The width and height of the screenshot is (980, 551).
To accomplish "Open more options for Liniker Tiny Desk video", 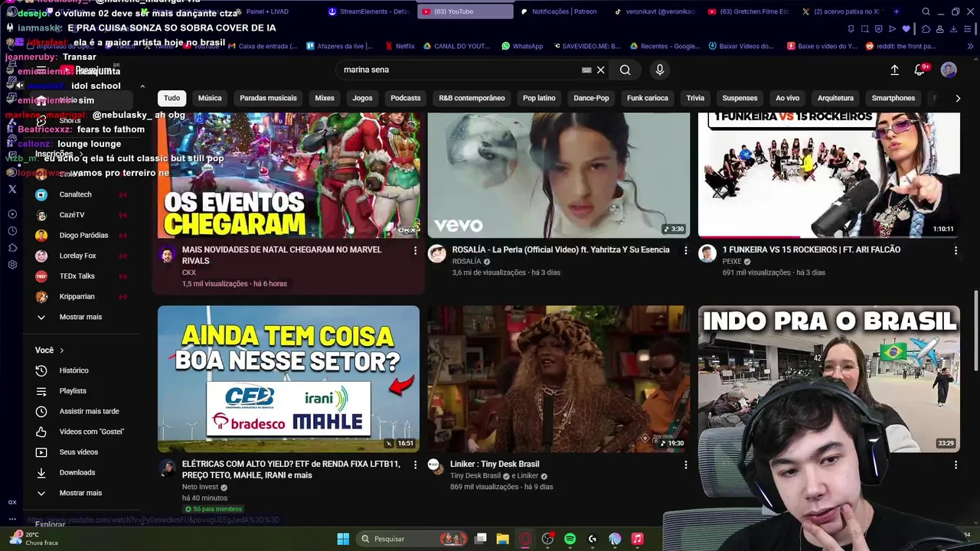I will [686, 465].
